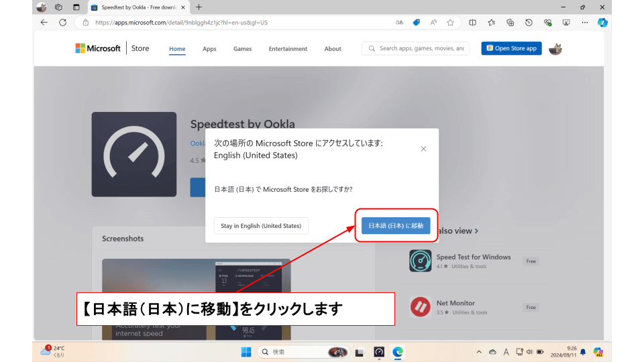Expand the also view section chevron
The width and height of the screenshot is (644, 362).
coord(476,231)
